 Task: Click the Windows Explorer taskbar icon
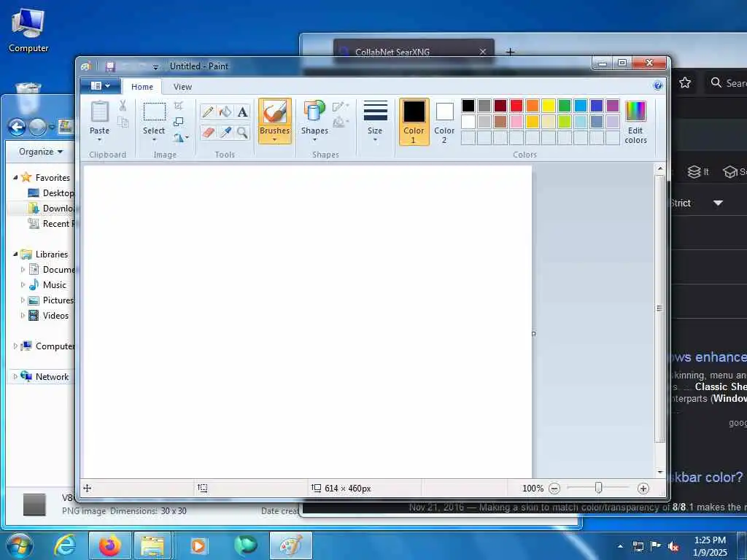[x=152, y=545]
